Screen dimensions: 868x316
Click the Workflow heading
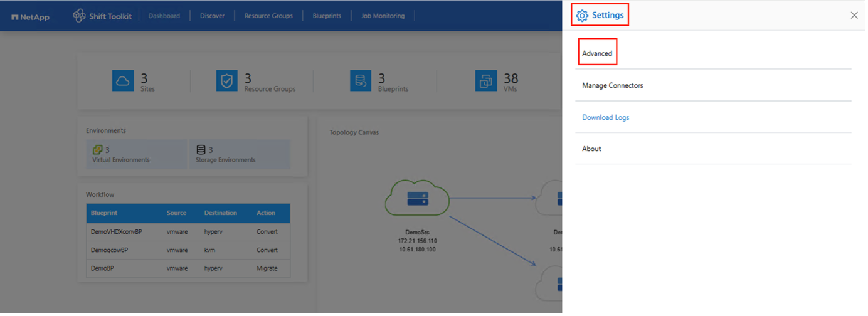pyautogui.click(x=100, y=196)
